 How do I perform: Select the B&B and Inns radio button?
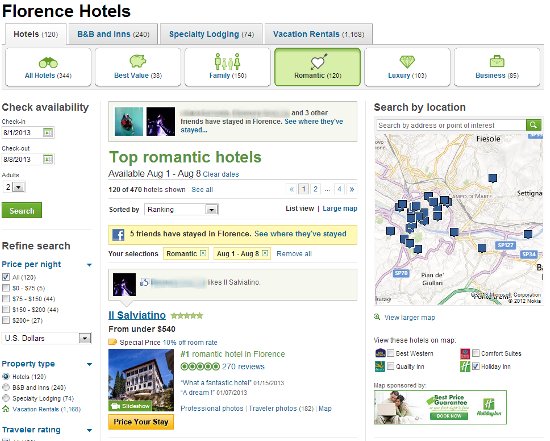(6, 387)
